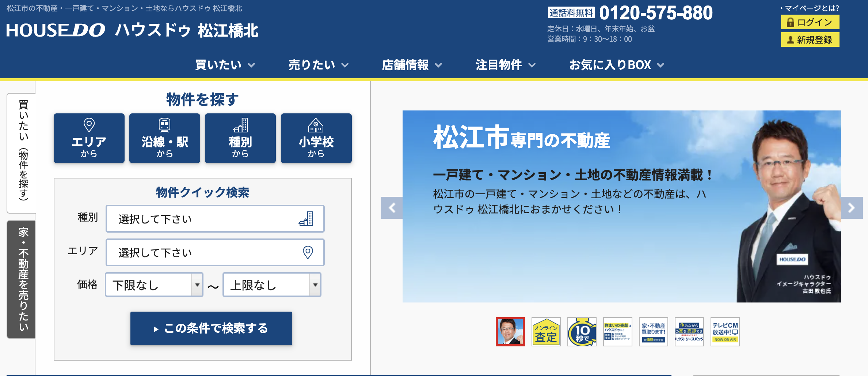Select the オンライン査定 slide thumbnail
This screenshot has height=376, width=868.
pyautogui.click(x=546, y=332)
